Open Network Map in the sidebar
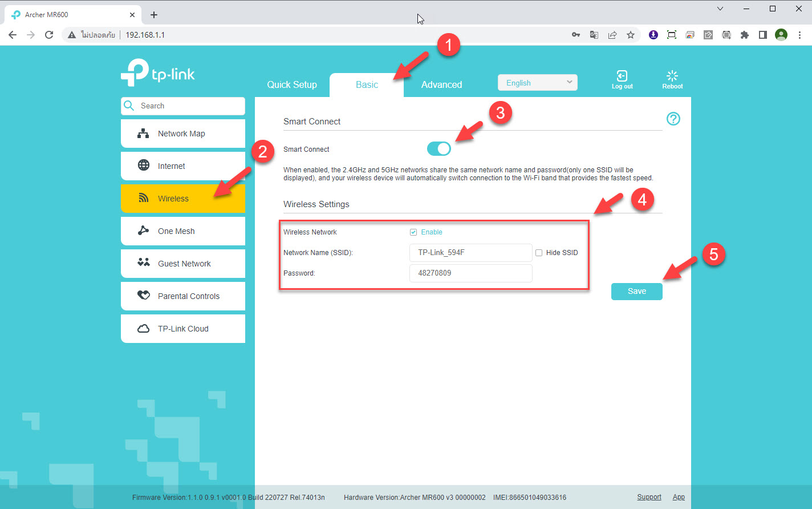 tap(183, 134)
